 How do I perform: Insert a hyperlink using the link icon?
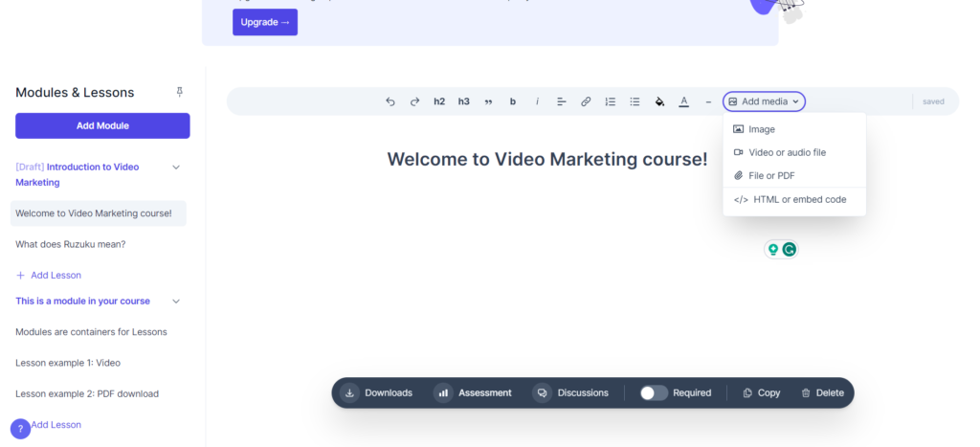point(586,101)
